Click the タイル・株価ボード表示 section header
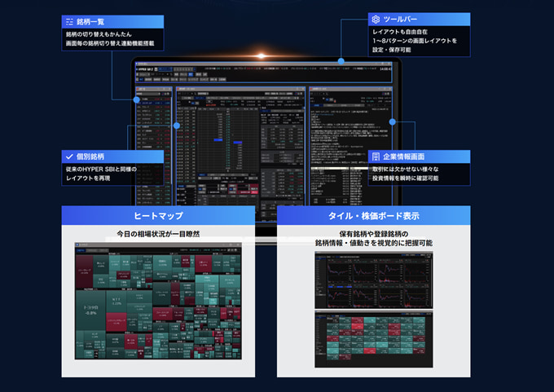The width and height of the screenshot is (554, 392). point(373,216)
